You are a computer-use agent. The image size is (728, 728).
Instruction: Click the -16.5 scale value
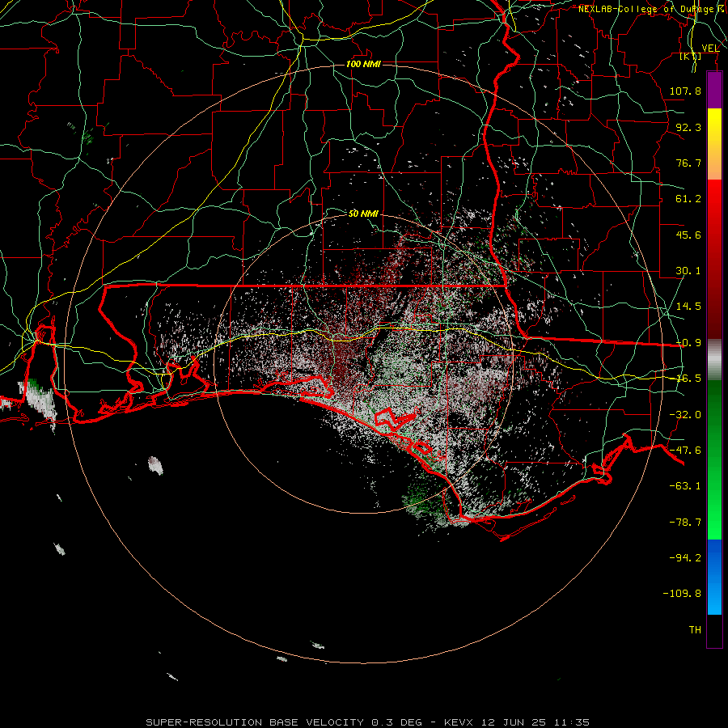tap(688, 379)
